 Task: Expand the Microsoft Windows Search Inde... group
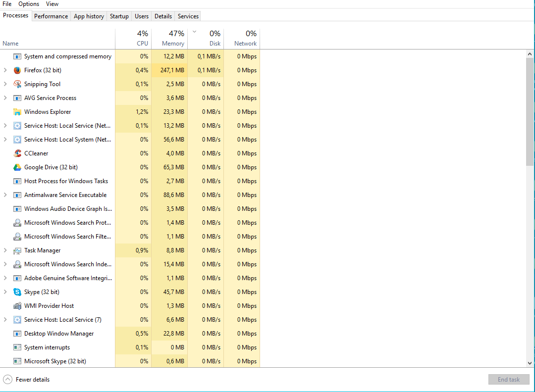point(5,264)
